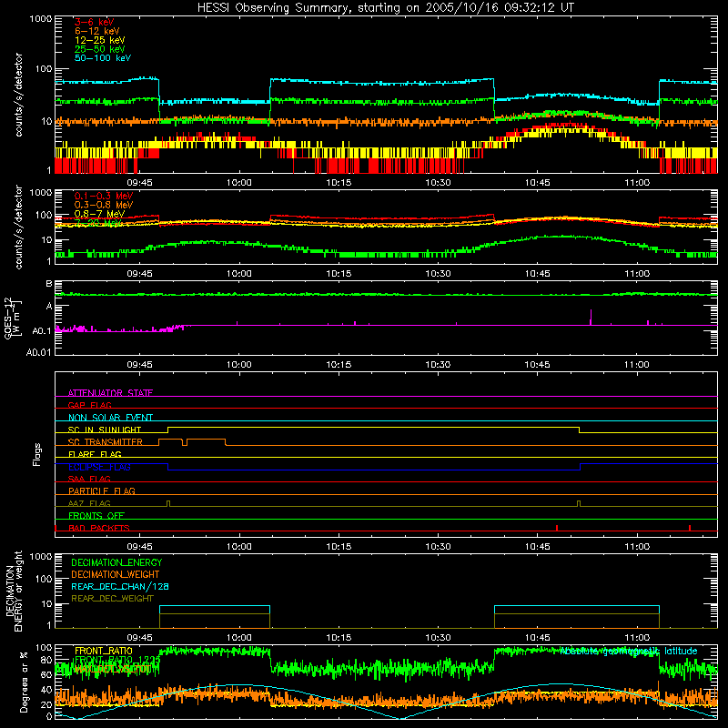
Task: Click the Degrees or % axis label
Action: [25, 682]
